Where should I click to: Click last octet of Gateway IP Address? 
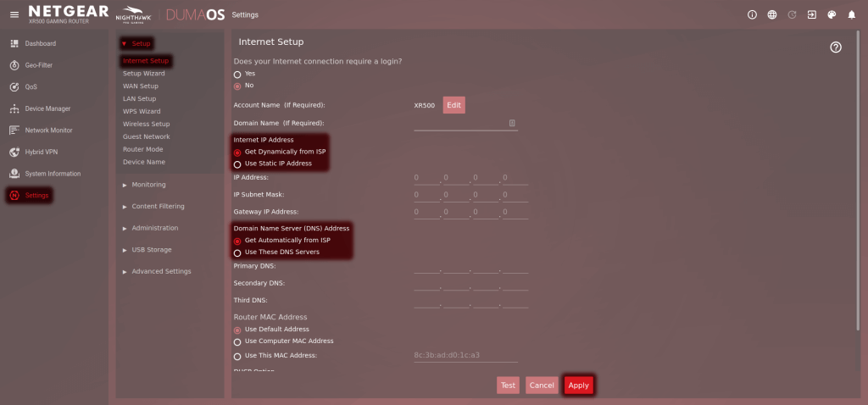[x=515, y=212]
